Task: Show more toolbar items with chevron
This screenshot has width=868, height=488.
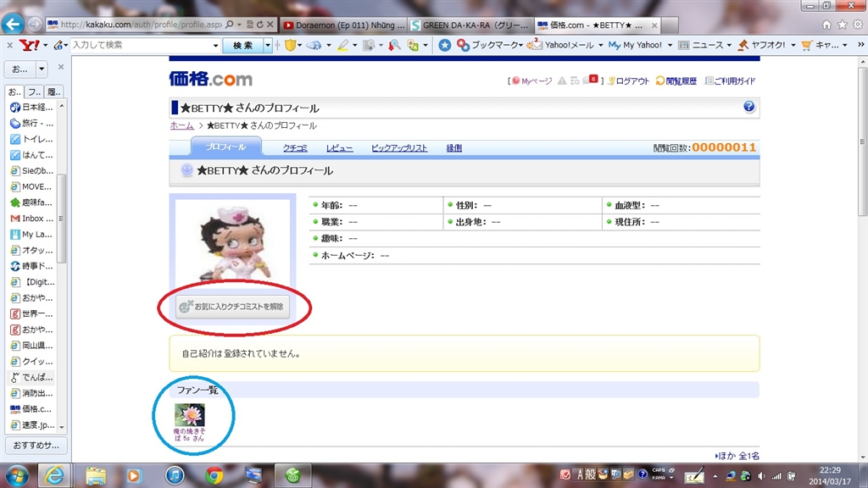Action: pyautogui.click(x=860, y=45)
